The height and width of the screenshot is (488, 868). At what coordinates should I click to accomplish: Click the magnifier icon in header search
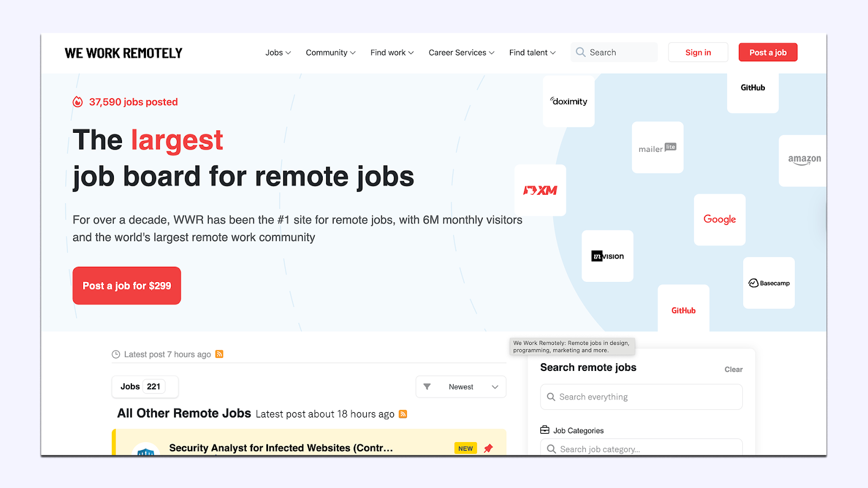coord(580,52)
